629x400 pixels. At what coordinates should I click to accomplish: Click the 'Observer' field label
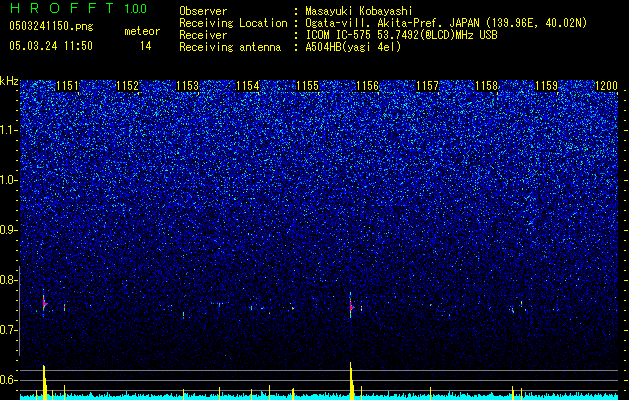(203, 11)
